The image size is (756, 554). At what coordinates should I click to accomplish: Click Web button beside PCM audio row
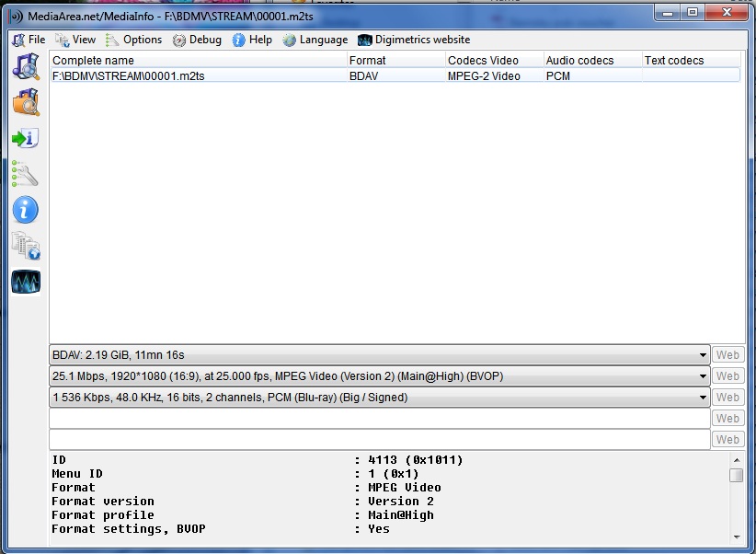coord(727,398)
